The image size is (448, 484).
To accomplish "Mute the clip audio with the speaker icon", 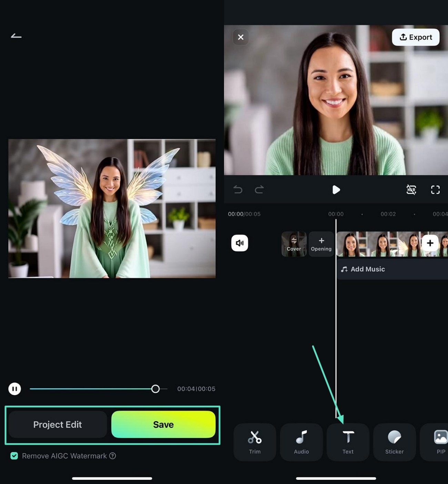I will pyautogui.click(x=240, y=243).
